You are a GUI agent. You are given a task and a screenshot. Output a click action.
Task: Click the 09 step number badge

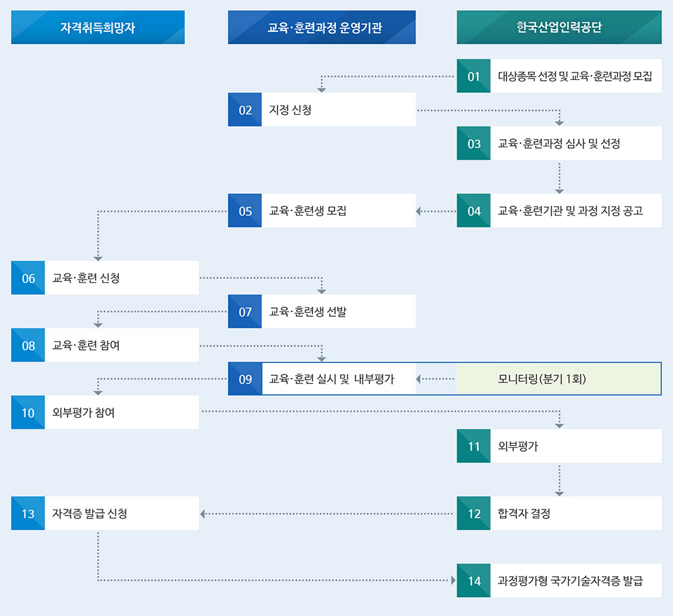coord(245,379)
